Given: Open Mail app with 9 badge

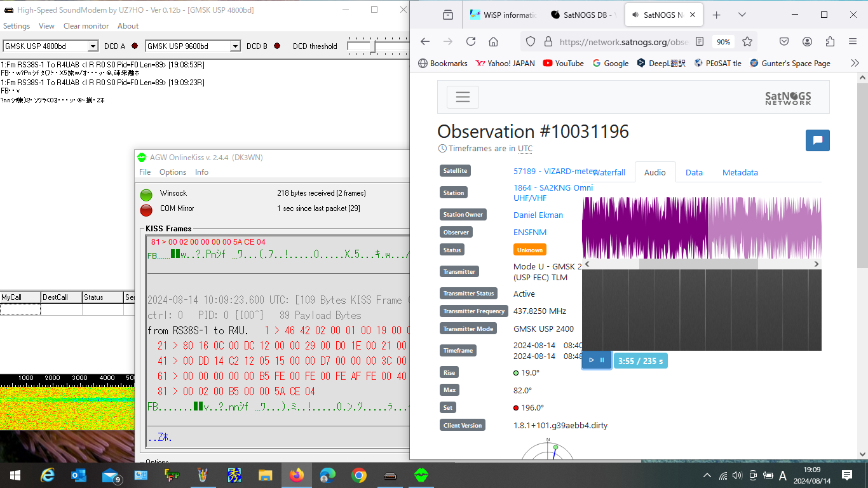Looking at the screenshot, I should 111,475.
